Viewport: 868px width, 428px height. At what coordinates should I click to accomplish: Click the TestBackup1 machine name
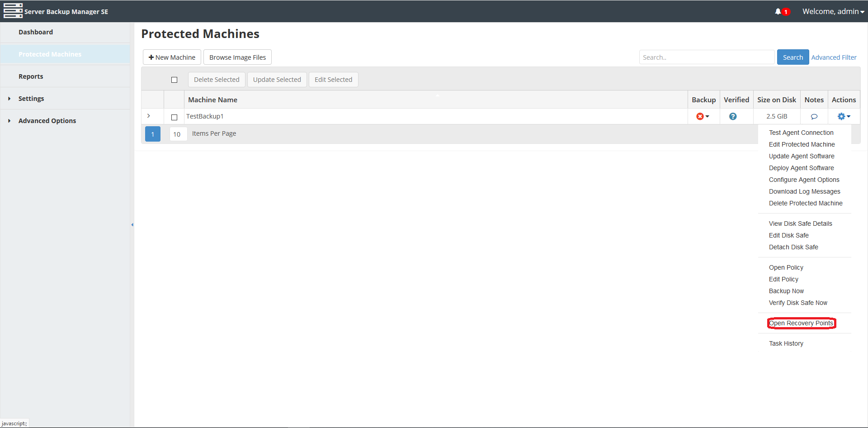click(x=205, y=116)
